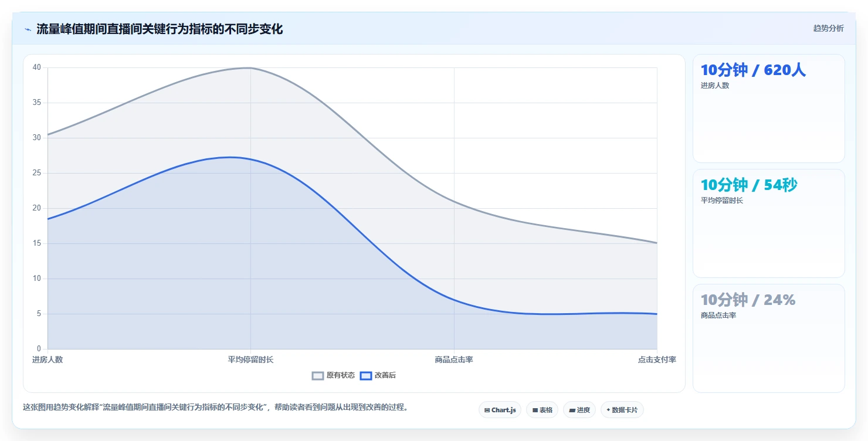Click the blue 改善后 legend swatch
This screenshot has width=868, height=441.
(366, 375)
